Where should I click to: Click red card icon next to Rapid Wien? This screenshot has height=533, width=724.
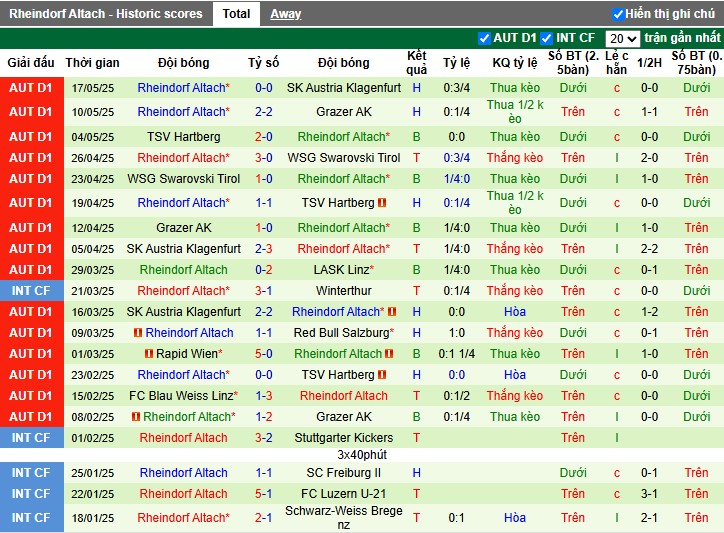click(x=149, y=354)
